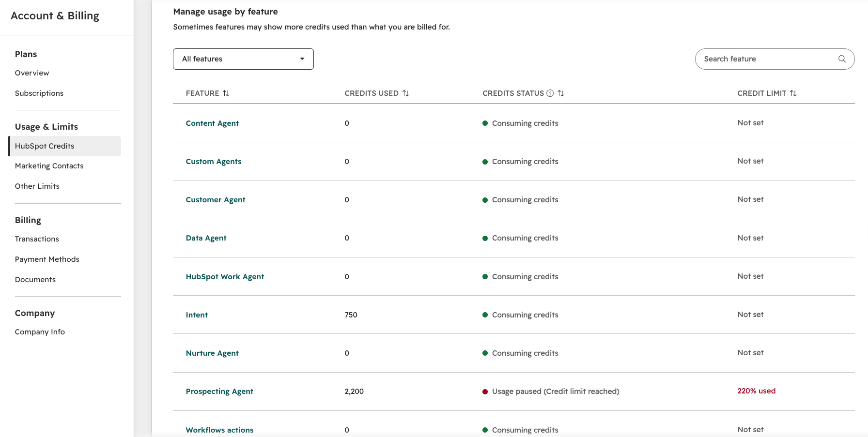Open the Data Agent feature link

(206, 238)
